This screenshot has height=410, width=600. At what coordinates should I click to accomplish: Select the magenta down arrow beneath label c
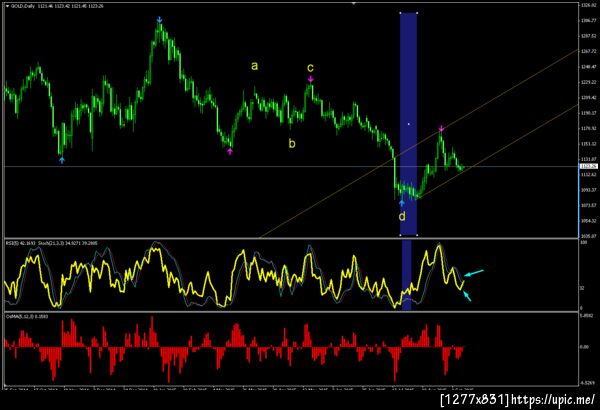[x=311, y=79]
